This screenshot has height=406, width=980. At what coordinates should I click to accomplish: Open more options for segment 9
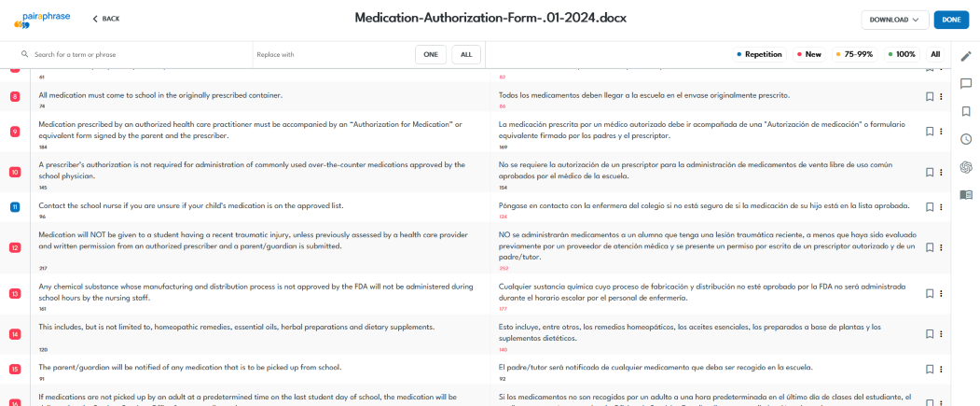(x=941, y=132)
